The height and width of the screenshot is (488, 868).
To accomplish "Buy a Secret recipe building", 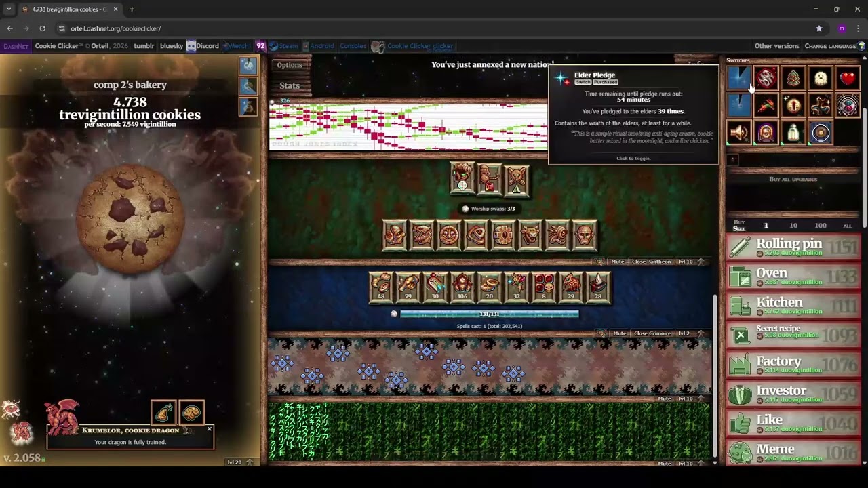I will coord(793,335).
